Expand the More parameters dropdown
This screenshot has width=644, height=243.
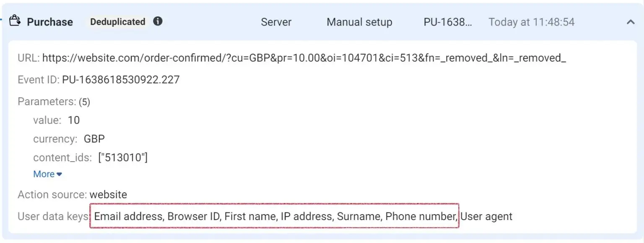tap(48, 174)
